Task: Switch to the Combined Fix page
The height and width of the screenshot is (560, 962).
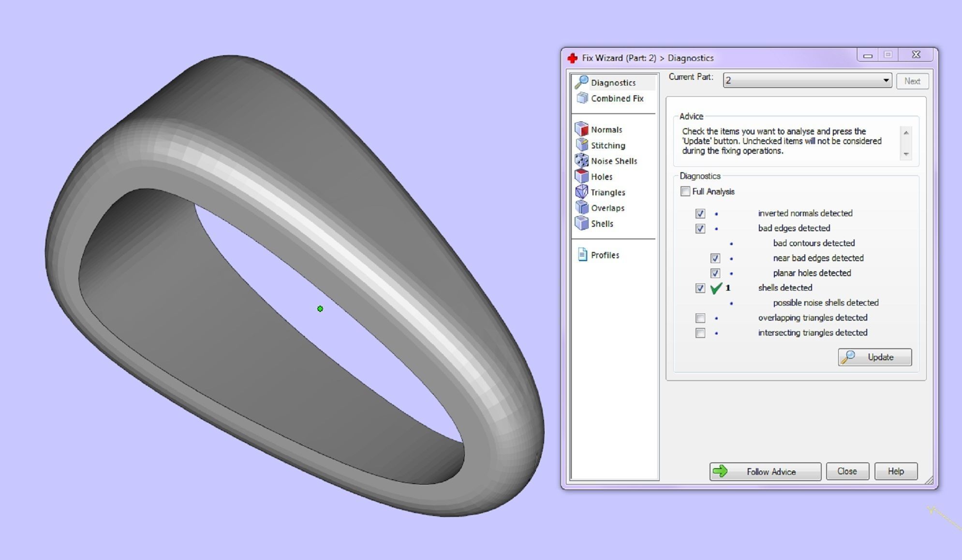Action: [x=617, y=98]
